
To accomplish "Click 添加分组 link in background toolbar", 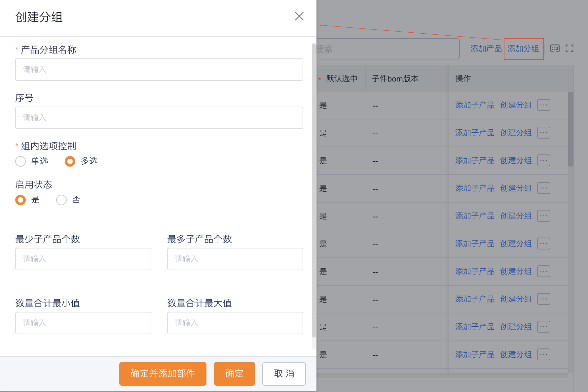I will coord(523,49).
